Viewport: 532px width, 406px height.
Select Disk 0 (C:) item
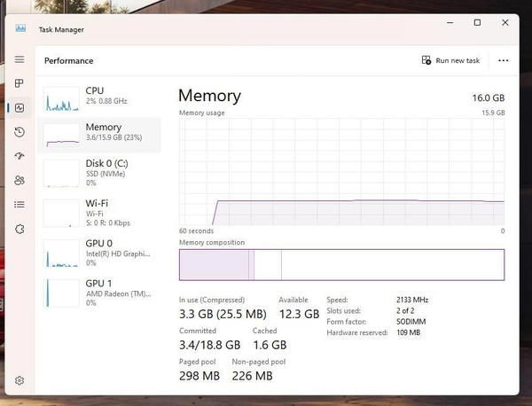[99, 173]
